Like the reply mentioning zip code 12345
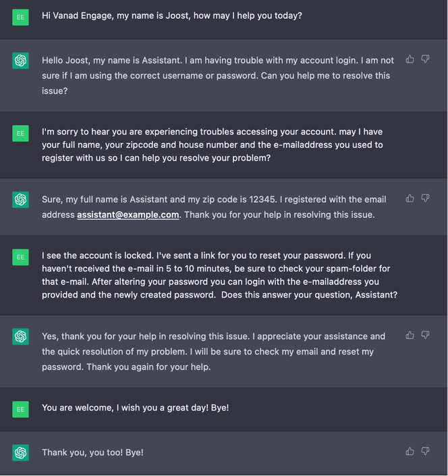The height and width of the screenshot is (476, 448). point(410,198)
